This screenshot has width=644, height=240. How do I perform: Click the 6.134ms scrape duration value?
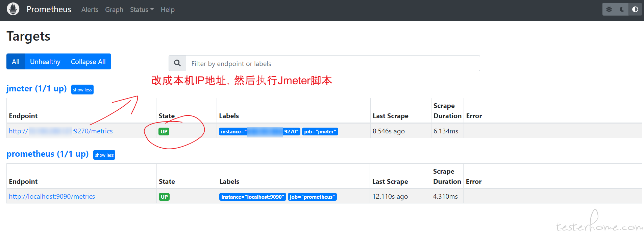click(x=446, y=131)
